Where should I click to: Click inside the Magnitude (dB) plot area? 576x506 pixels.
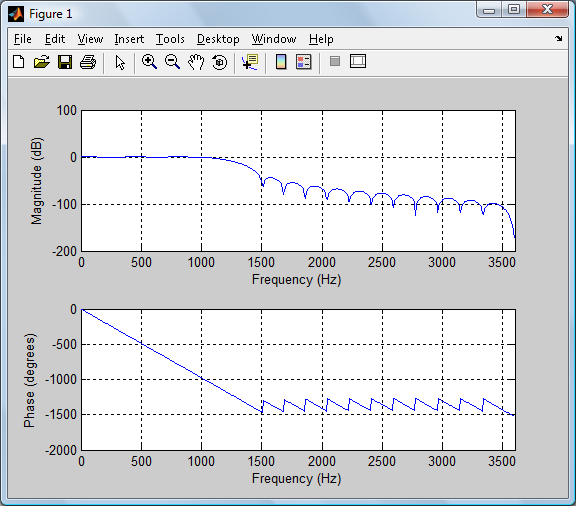(x=298, y=181)
